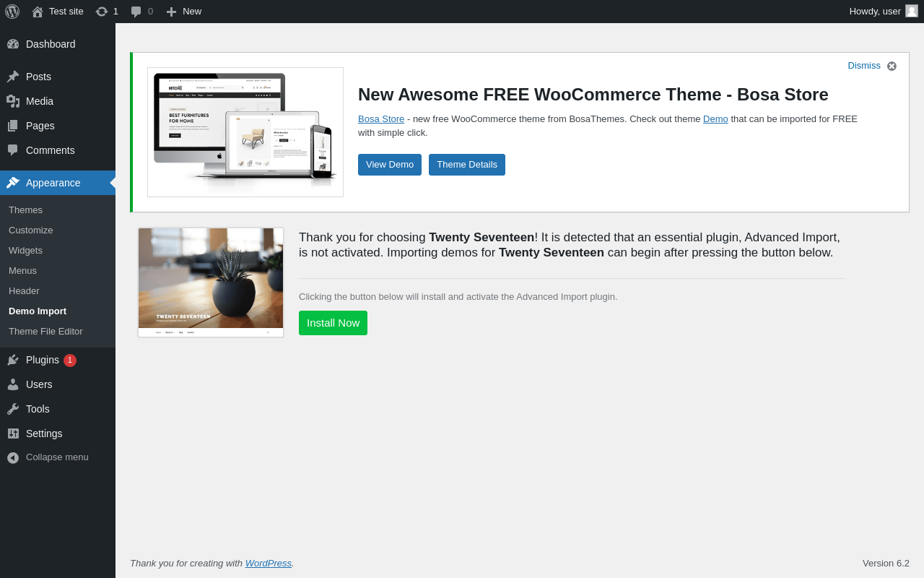The image size is (924, 578).
Task: Click the comments count number 0
Action: [x=150, y=12]
